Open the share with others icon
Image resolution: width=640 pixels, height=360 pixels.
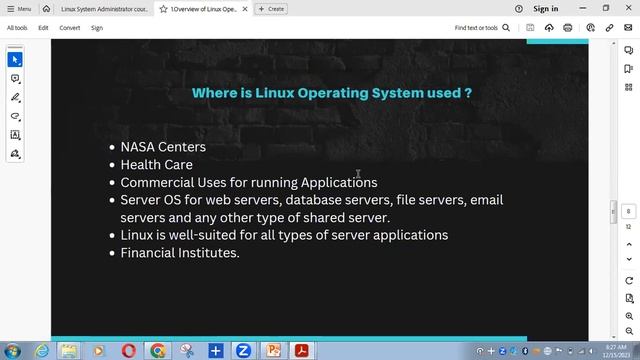pos(590,28)
